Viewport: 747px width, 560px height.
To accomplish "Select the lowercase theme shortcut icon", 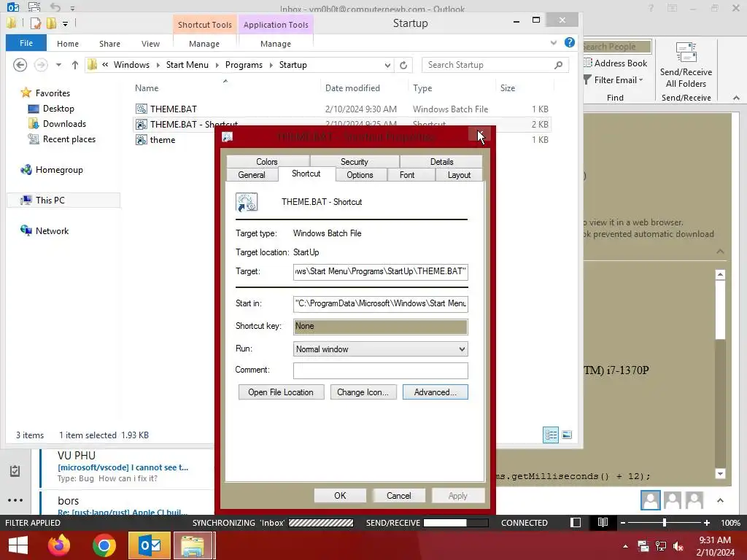I will 141,139.
